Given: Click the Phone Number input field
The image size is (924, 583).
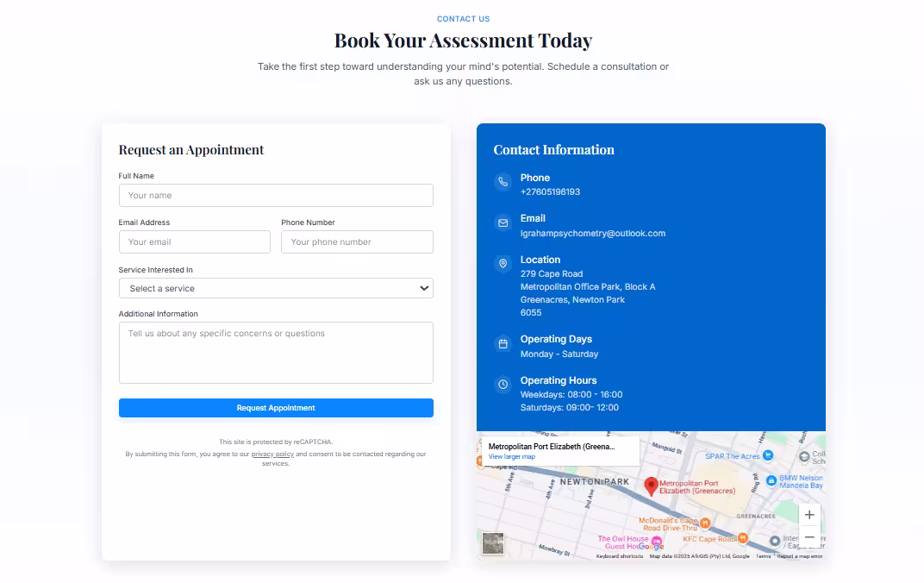Looking at the screenshot, I should point(357,241).
